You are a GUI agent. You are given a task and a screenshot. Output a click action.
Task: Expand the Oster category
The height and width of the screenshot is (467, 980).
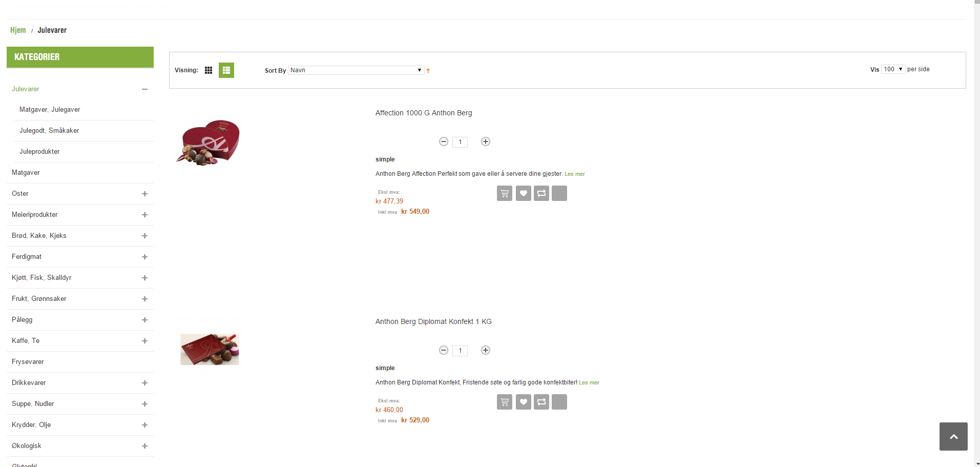pos(145,194)
